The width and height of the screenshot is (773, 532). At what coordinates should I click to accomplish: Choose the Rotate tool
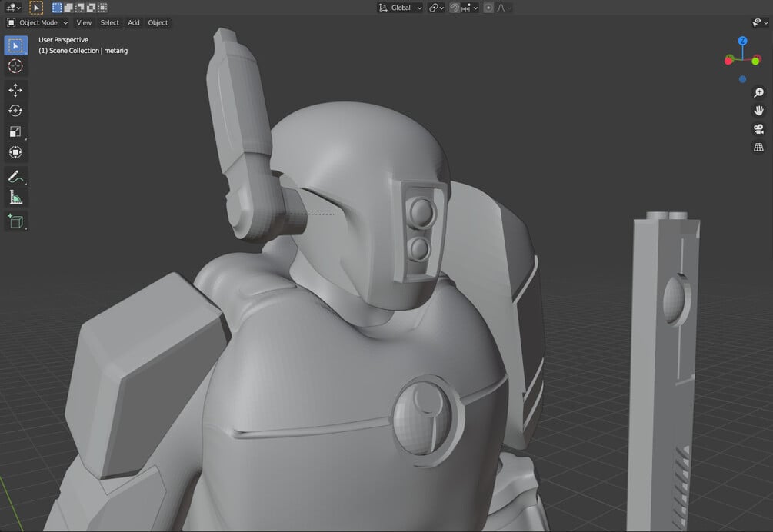tap(16, 111)
